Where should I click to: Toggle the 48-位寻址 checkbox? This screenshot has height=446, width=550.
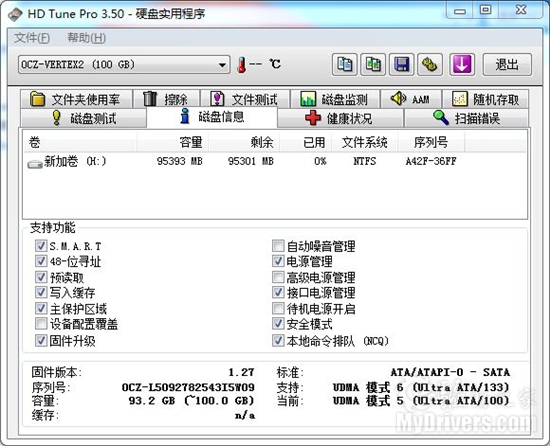click(x=41, y=261)
